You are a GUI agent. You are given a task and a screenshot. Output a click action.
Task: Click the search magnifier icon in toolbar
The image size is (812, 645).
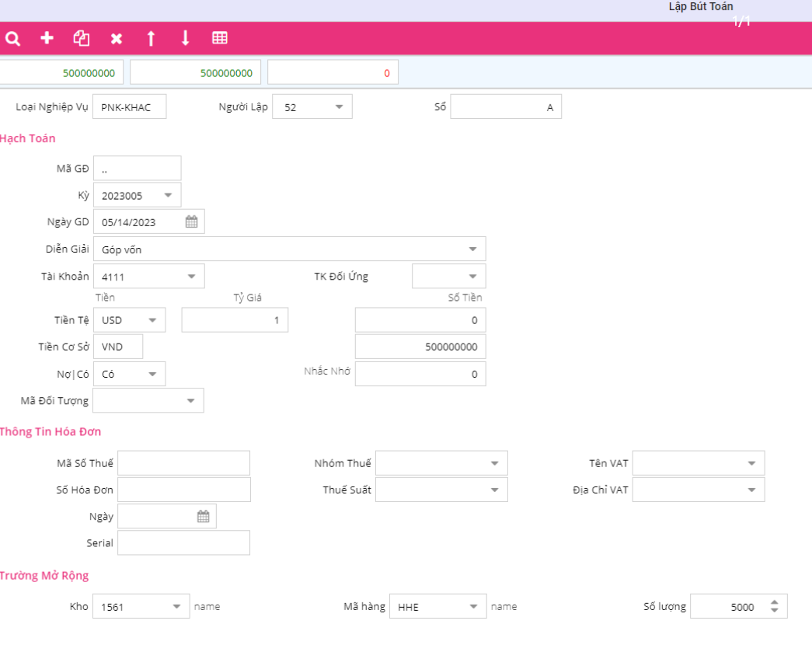(12, 38)
